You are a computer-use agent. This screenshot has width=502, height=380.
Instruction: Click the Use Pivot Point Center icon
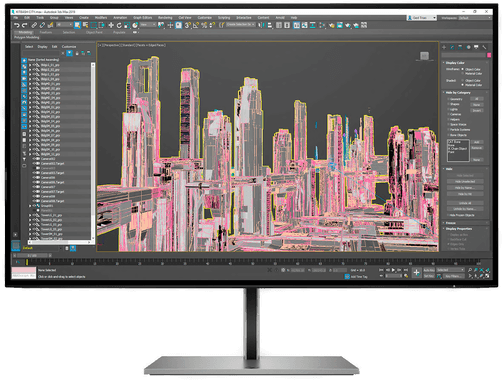[161, 25]
